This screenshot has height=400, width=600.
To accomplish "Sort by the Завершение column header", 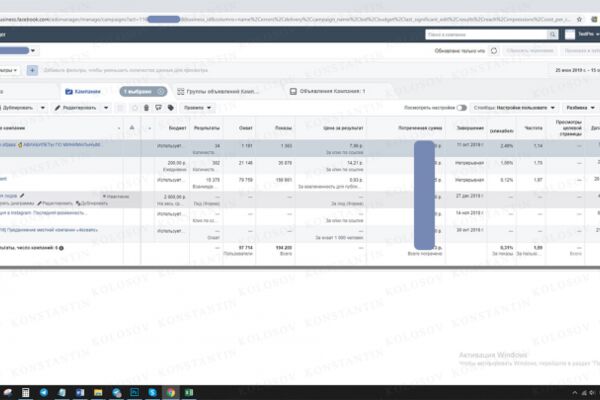I will pyautogui.click(x=470, y=128).
